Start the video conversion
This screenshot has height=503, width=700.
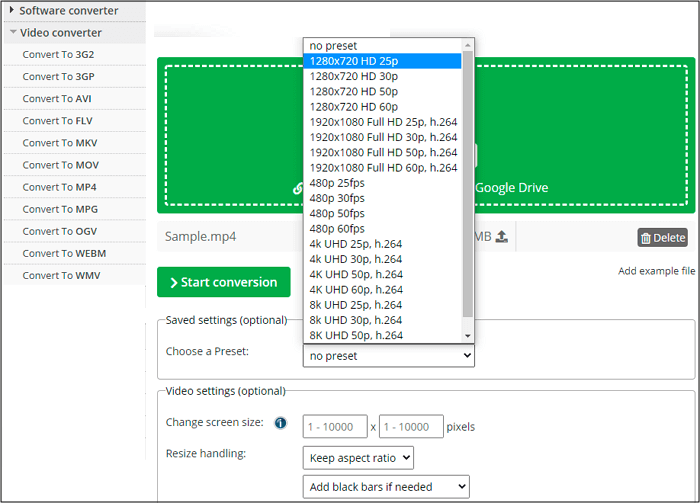click(223, 282)
